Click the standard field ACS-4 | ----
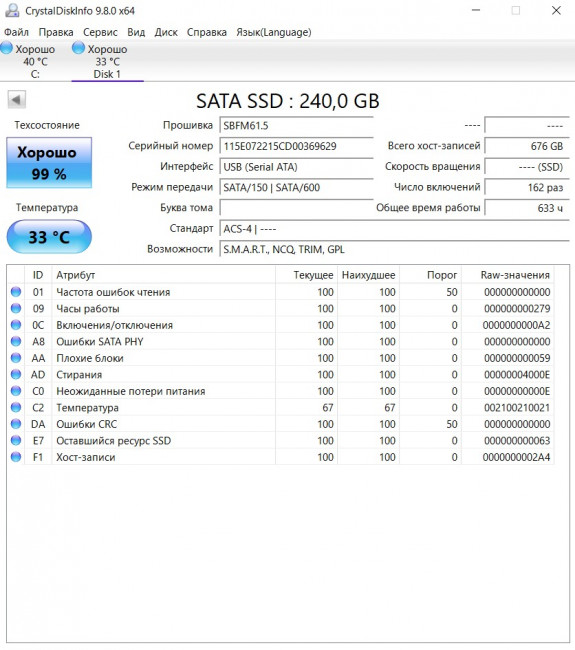Image resolution: width=575 pixels, height=650 pixels. pos(394,228)
